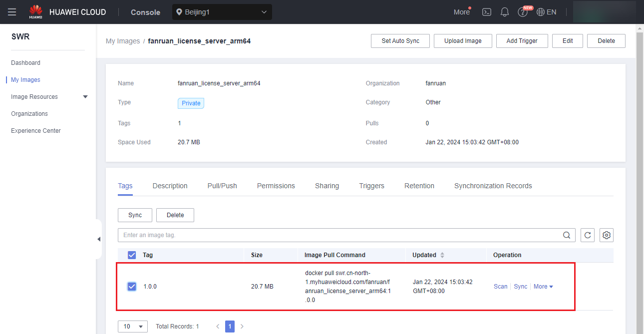Open the notifications bell
The height and width of the screenshot is (334, 644).
(x=505, y=12)
